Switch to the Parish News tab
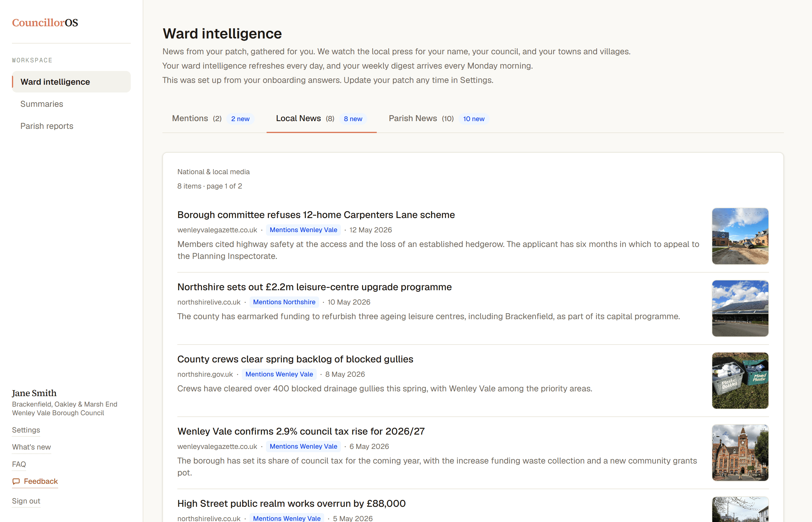This screenshot has width=812, height=522. click(x=439, y=118)
